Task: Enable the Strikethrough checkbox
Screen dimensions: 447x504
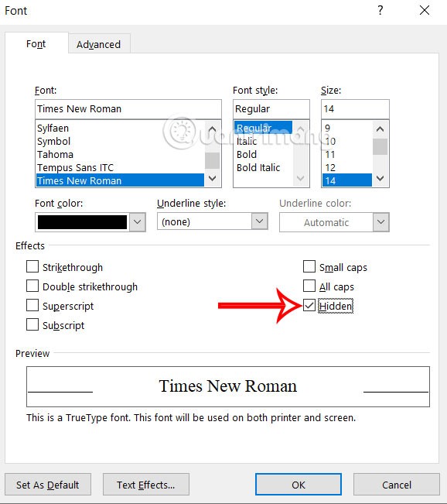Action: click(x=32, y=266)
